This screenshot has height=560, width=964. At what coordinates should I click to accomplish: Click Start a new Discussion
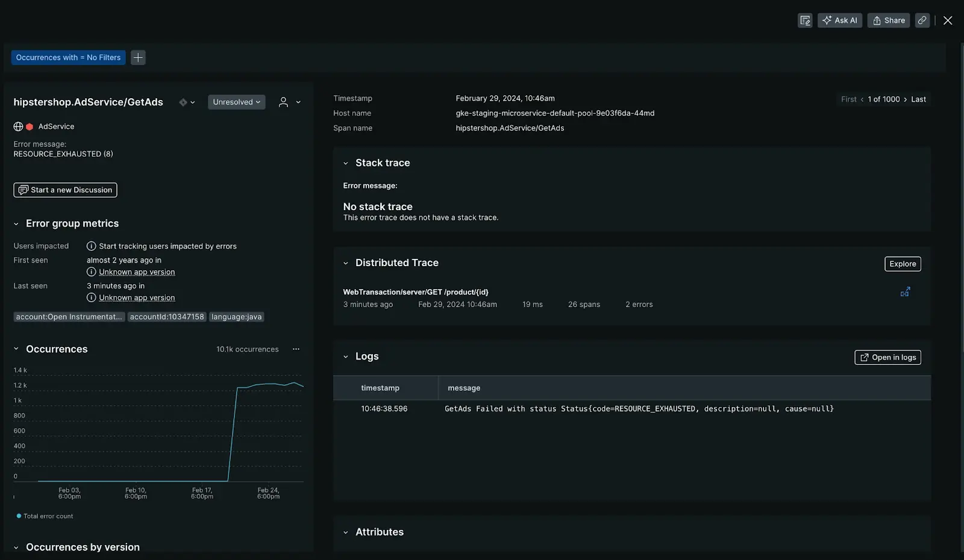point(65,190)
